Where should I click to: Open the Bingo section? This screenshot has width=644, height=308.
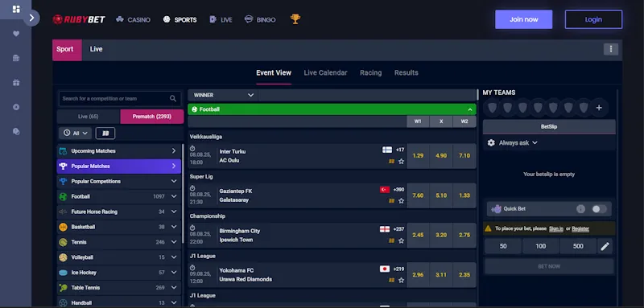[260, 19]
